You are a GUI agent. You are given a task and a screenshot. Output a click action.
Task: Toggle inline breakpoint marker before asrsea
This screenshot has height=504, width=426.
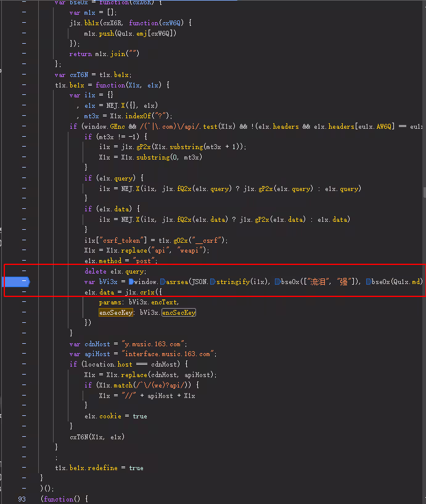[162, 282]
